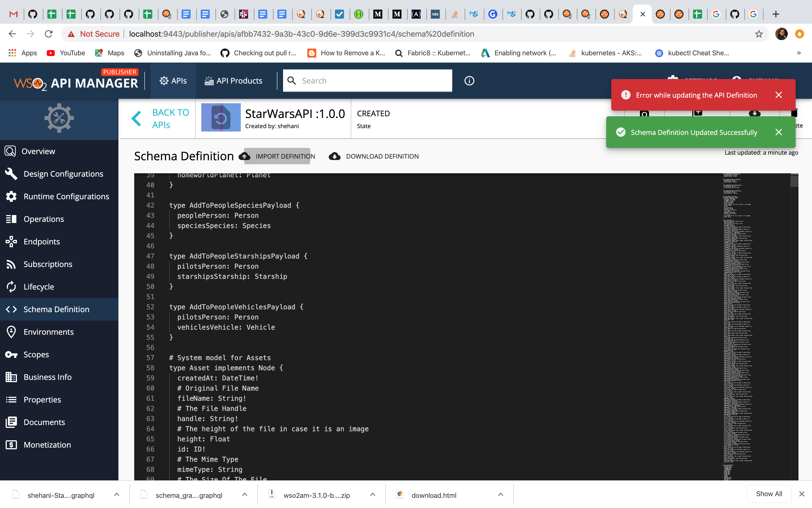This screenshot has width=812, height=508.
Task: Open the Endpoints section
Action: (59, 241)
